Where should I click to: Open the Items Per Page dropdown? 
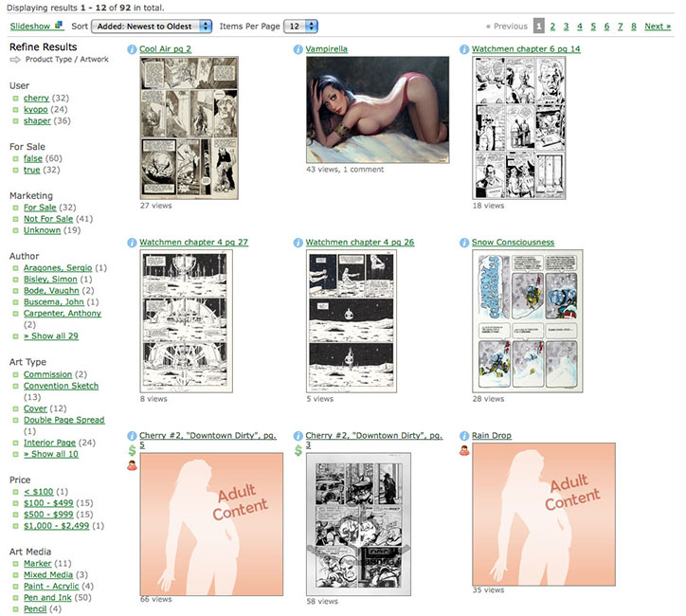[300, 27]
